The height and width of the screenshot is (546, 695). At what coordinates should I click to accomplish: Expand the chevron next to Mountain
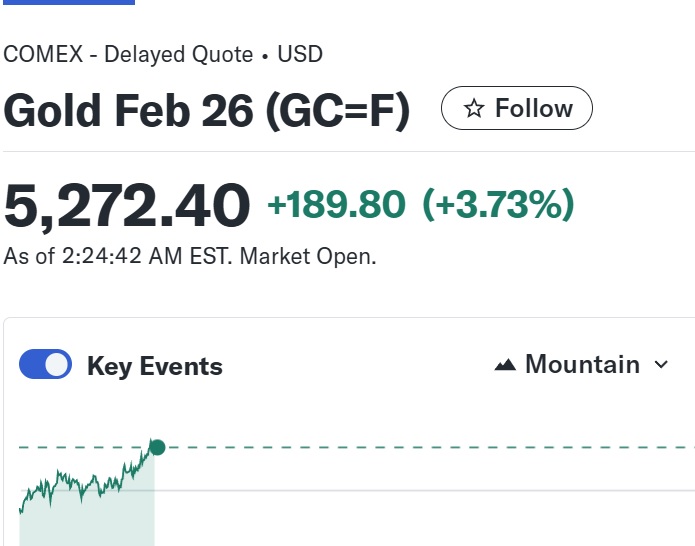pyautogui.click(x=661, y=365)
